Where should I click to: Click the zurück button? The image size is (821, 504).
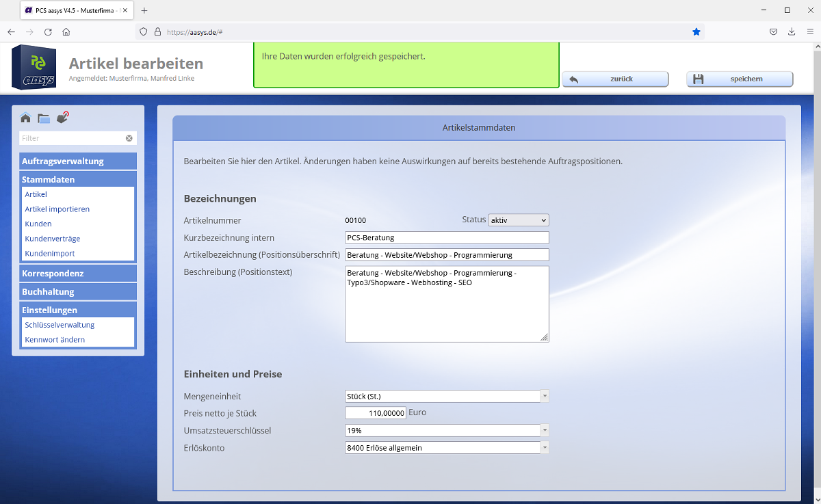coord(615,79)
